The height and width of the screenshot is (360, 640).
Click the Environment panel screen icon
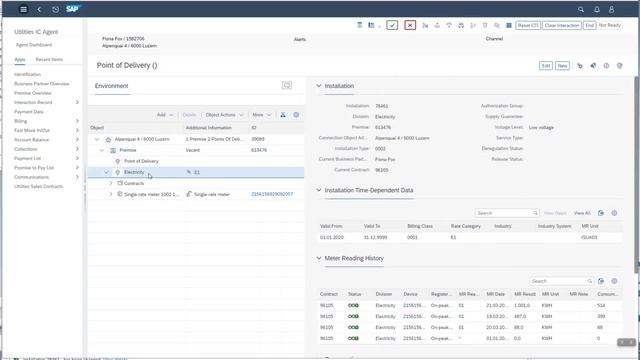[x=287, y=85]
